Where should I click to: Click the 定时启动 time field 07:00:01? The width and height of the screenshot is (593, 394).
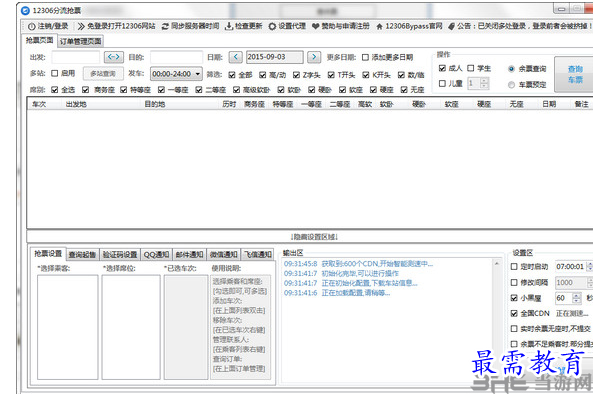(571, 267)
